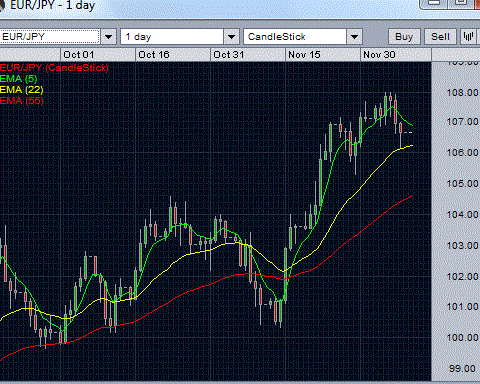Open the CandleStick chart type dropdown arrow
The width and height of the screenshot is (480, 384).
pyautogui.click(x=355, y=37)
